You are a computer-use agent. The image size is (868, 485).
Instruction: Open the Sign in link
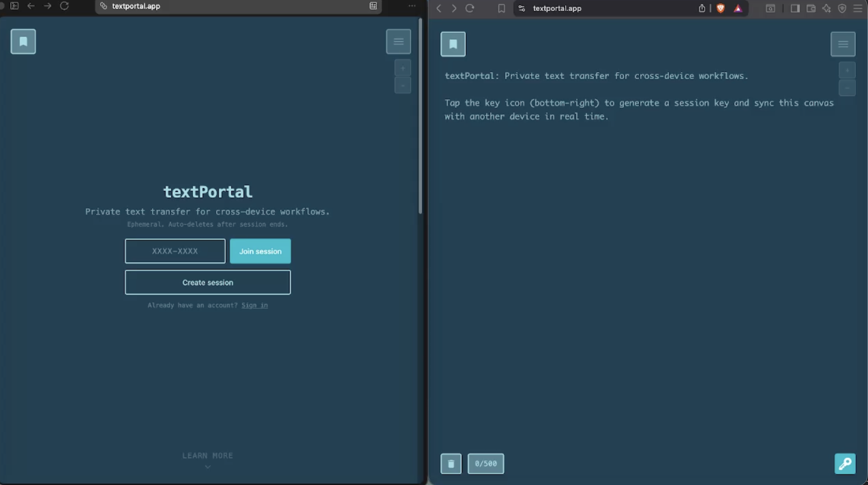coord(254,305)
